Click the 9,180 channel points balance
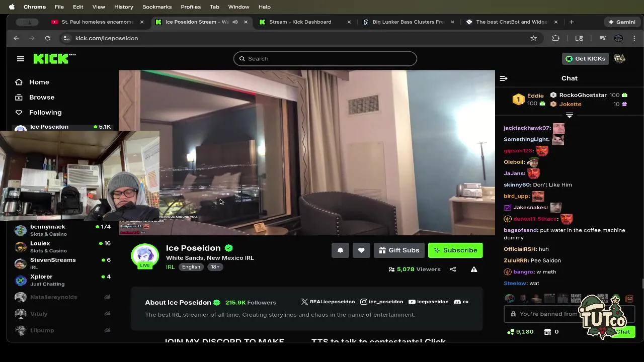644x362 pixels. (520, 332)
